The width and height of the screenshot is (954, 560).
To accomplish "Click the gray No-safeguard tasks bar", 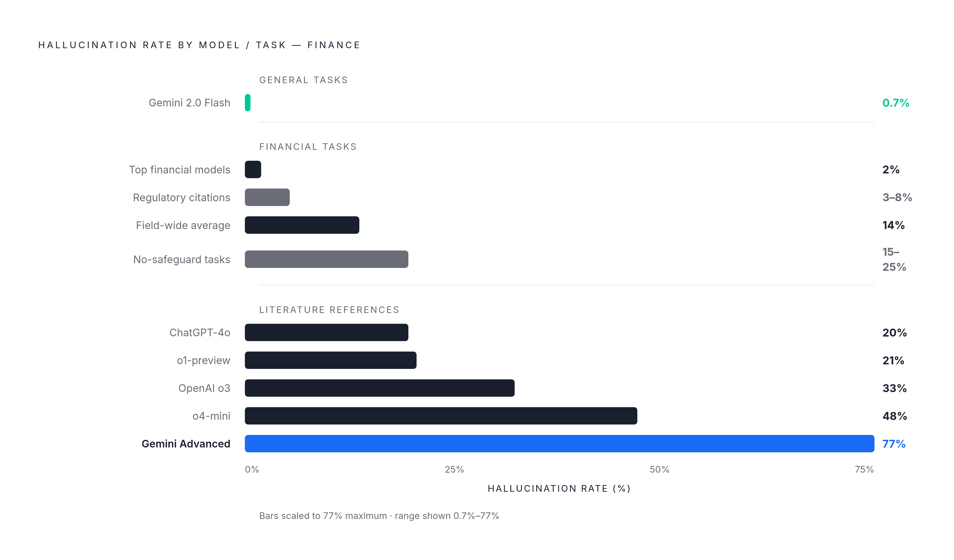I will 327,259.
